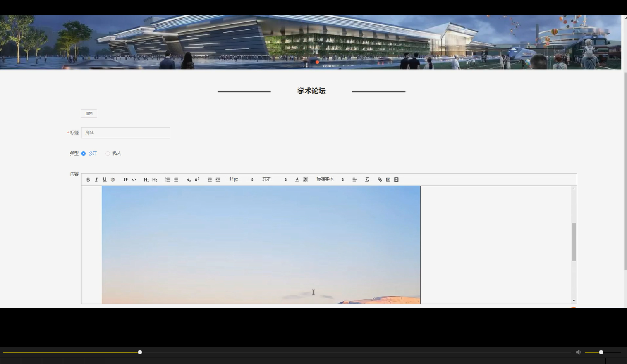Insert an image into the content editor
Viewport: 627px width, 364px height.
point(388,179)
